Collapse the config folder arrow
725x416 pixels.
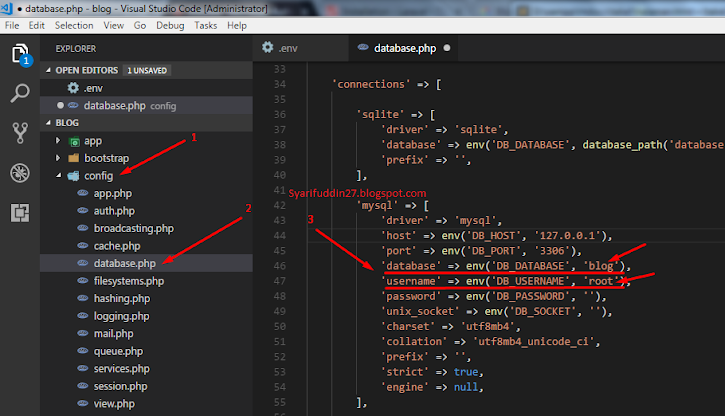click(x=58, y=176)
